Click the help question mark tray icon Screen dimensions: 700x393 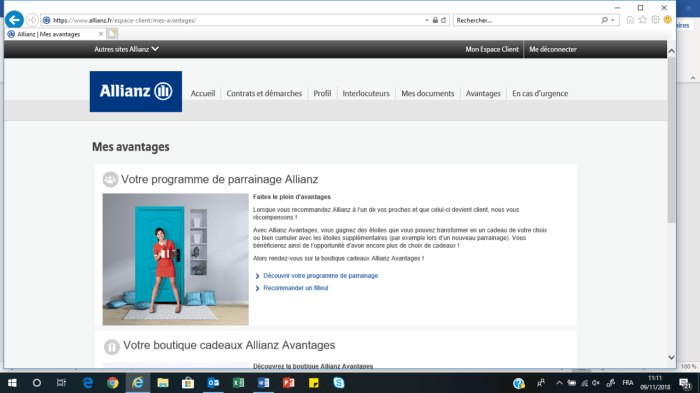(519, 383)
